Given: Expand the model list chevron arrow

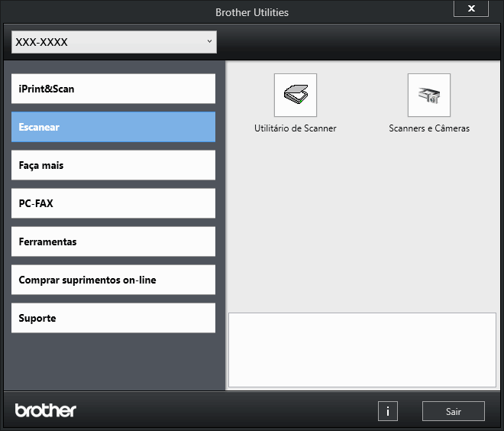Looking at the screenshot, I should click(x=209, y=41).
